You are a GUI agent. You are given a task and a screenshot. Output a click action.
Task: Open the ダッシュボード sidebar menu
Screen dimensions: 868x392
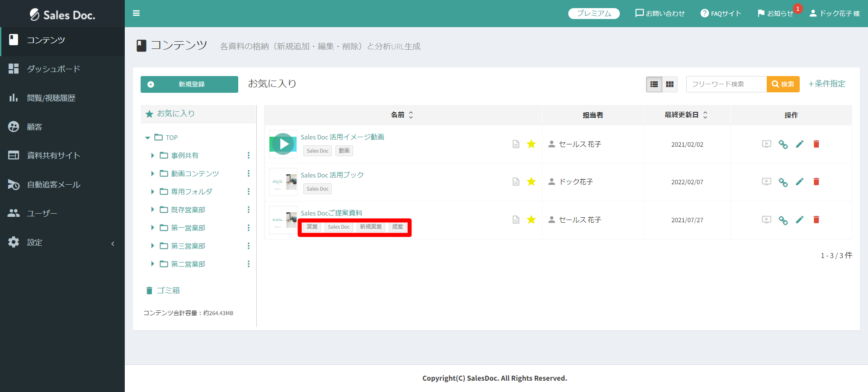point(62,69)
